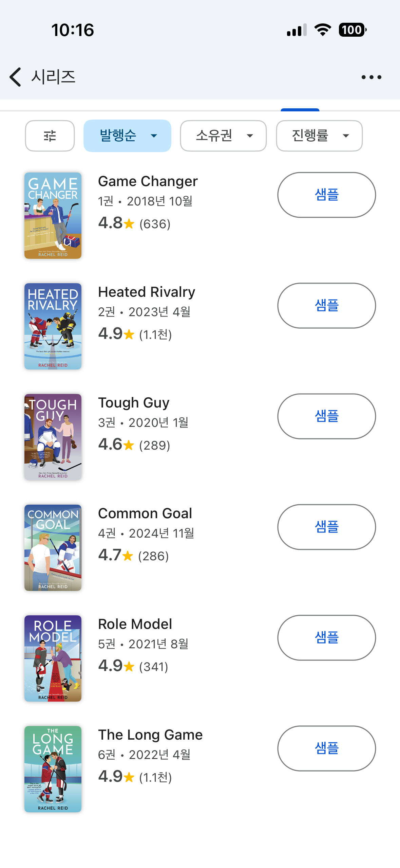Expand the 발행순 sort dropdown
Screen dimensions: 400x868
coord(127,136)
